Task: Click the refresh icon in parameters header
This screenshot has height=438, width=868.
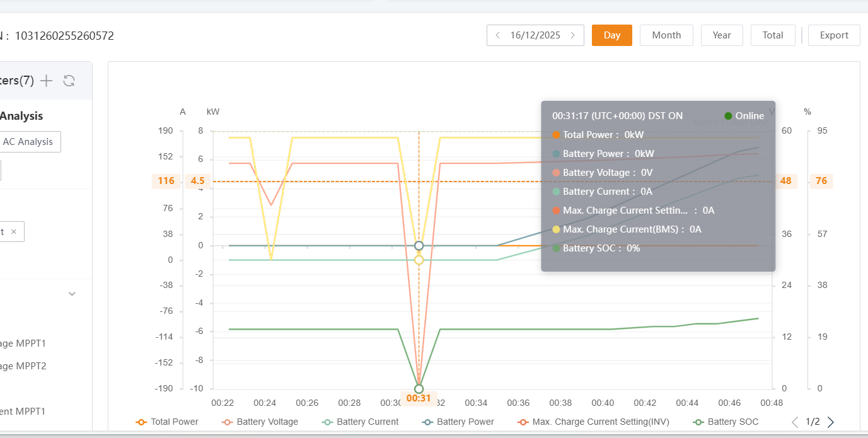Action: click(69, 81)
